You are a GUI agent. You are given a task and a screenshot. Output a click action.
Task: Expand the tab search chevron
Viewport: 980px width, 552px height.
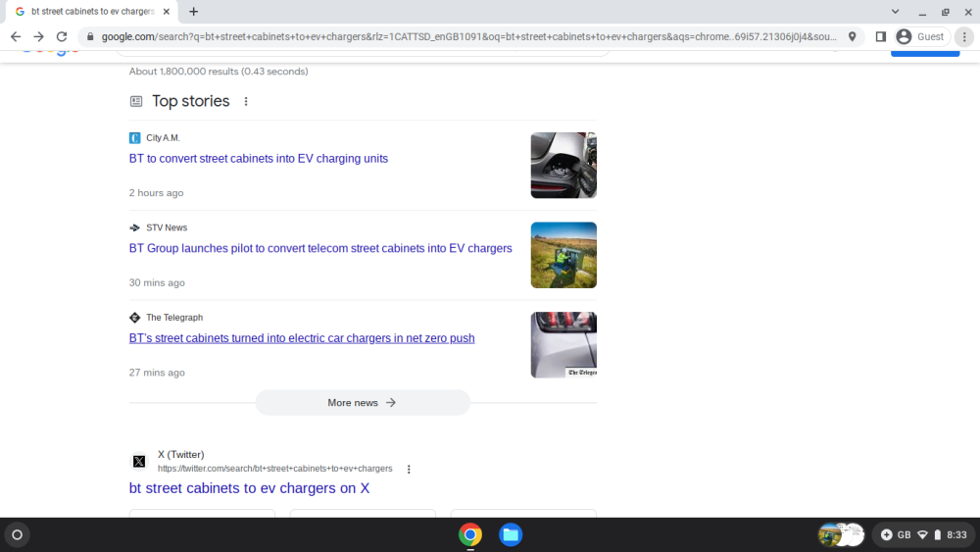pos(895,11)
